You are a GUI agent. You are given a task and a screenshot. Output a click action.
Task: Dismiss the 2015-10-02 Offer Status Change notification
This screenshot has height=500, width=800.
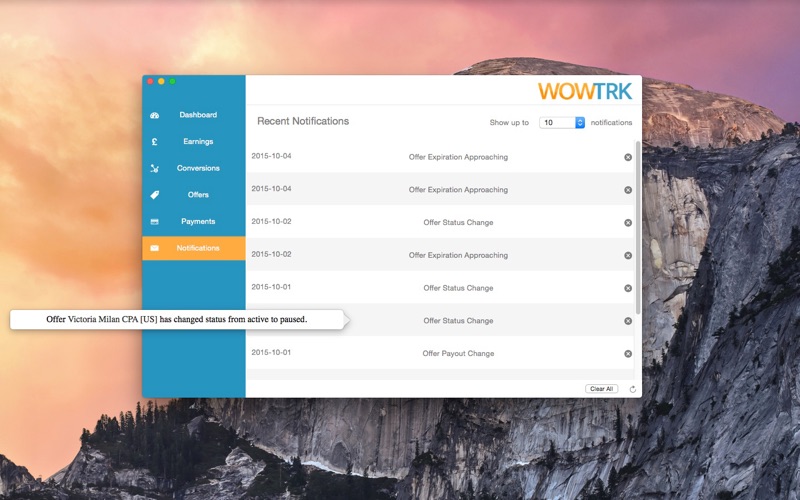pyautogui.click(x=628, y=223)
